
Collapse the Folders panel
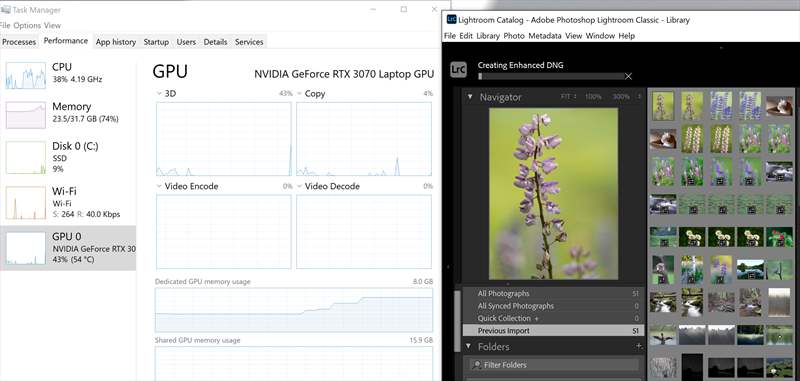(x=469, y=346)
